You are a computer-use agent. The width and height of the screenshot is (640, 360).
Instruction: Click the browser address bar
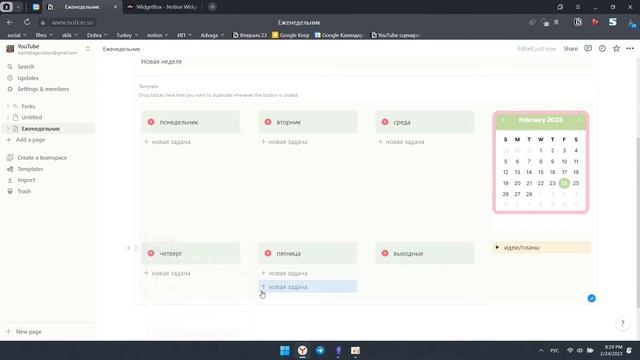click(x=72, y=22)
